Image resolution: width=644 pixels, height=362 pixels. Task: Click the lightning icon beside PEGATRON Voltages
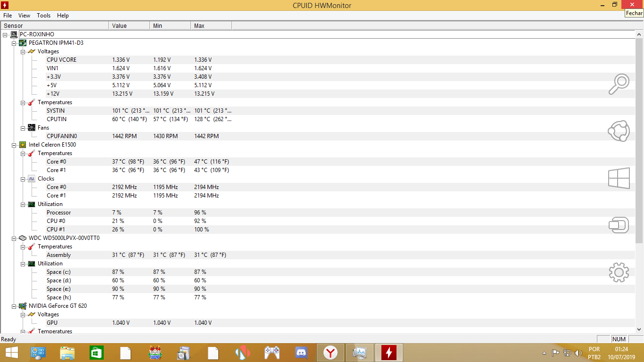click(32, 51)
